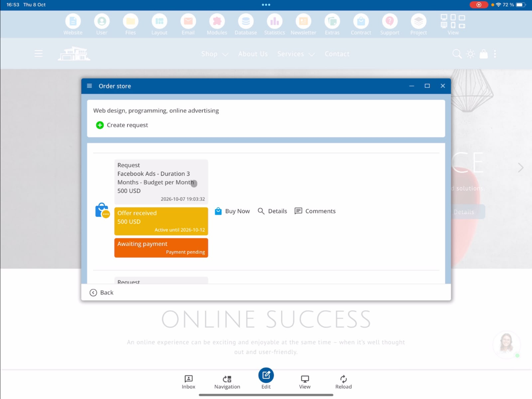532x399 pixels.
Task: Open the Order store window menu icon
Action: click(90, 86)
